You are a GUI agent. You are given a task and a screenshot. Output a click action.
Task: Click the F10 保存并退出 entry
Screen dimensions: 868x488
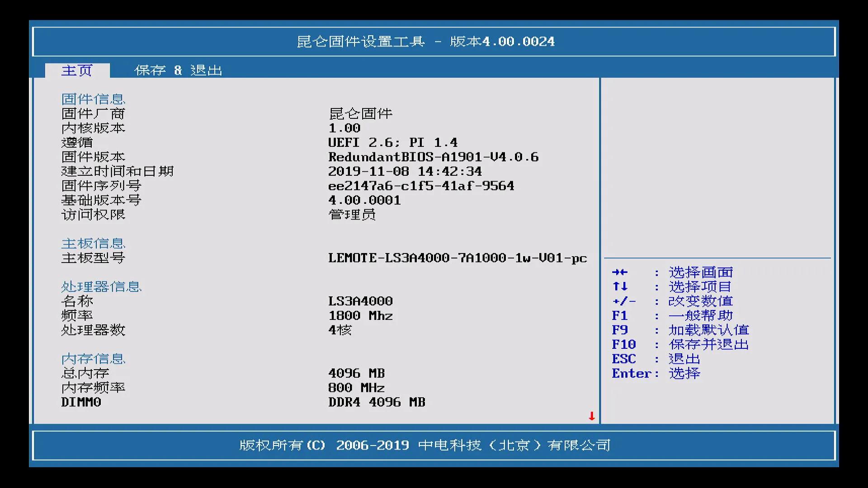[680, 344]
